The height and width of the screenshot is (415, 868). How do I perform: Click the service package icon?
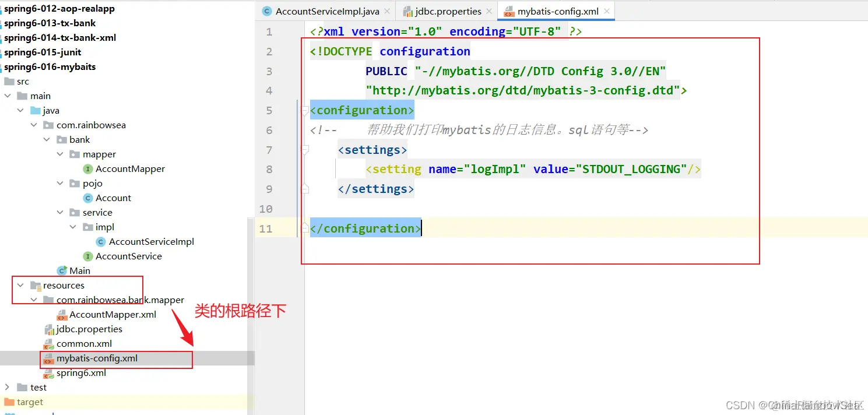click(x=74, y=212)
